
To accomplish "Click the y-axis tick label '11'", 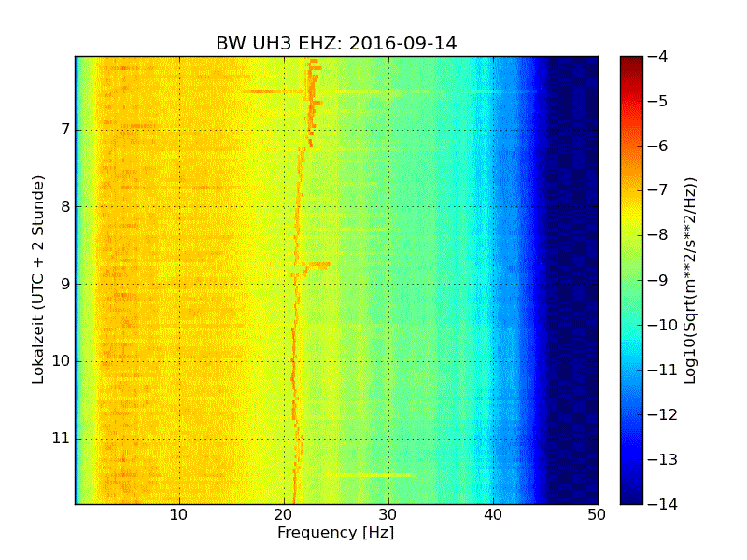I will point(61,438).
